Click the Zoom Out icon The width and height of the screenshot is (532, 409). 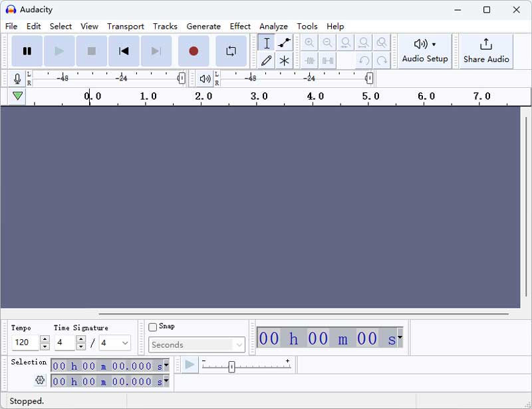pyautogui.click(x=327, y=43)
